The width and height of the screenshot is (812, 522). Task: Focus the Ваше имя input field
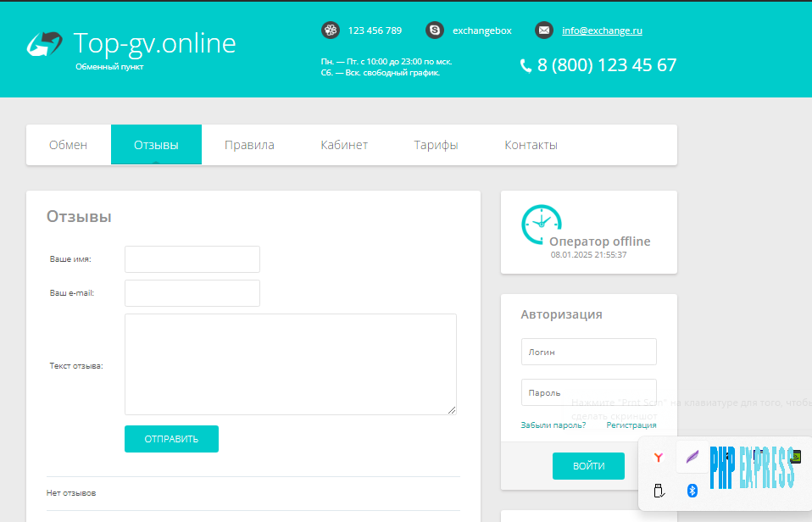(192, 259)
